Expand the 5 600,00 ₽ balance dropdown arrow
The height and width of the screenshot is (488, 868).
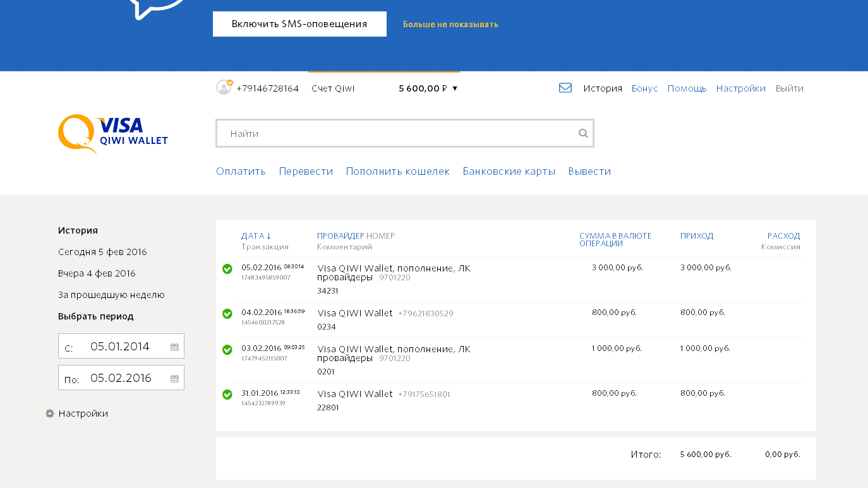(455, 88)
